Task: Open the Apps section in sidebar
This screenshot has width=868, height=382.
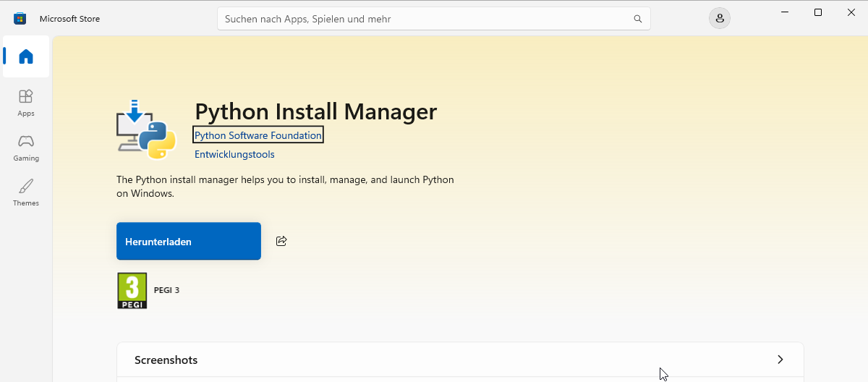Action: coord(26,103)
